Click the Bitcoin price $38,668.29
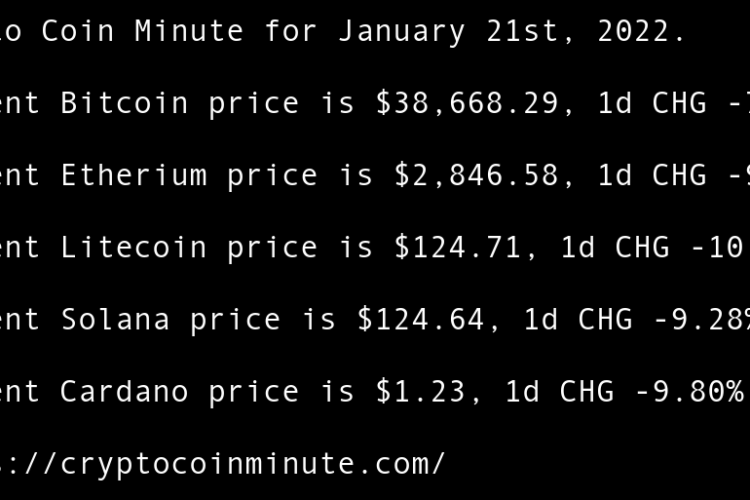This screenshot has height=500, width=750. [x=464, y=103]
